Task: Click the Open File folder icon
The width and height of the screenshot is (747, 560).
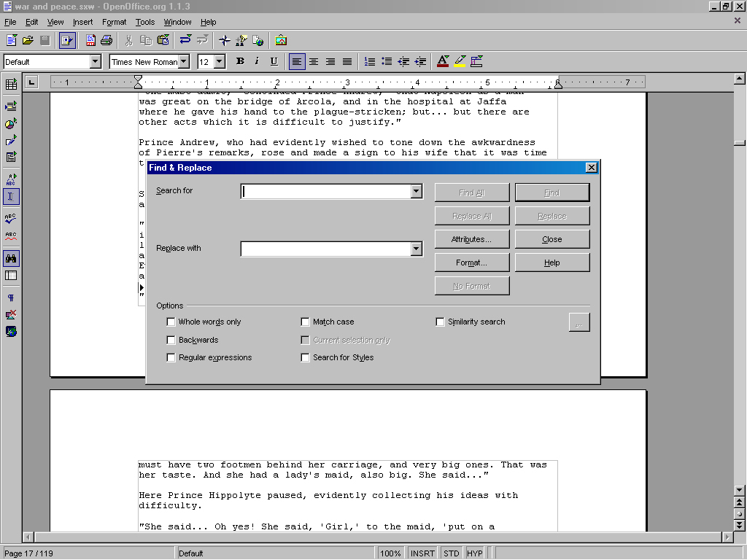Action: pos(28,40)
